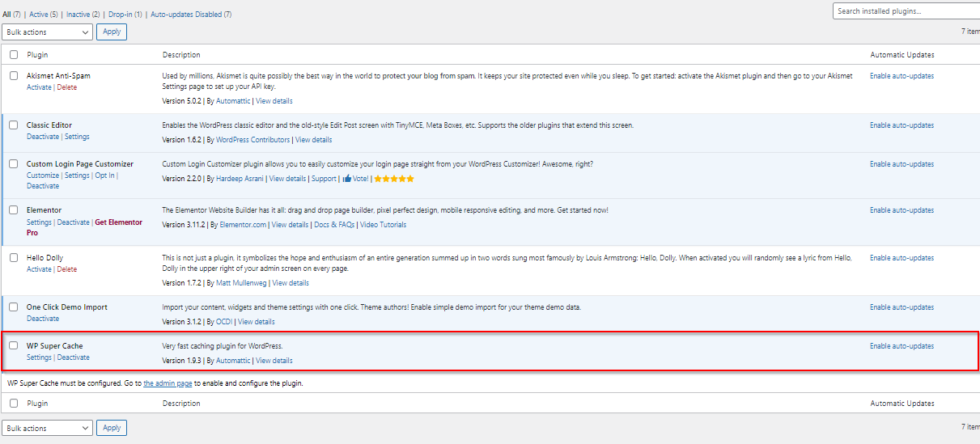Image resolution: width=980 pixels, height=444 pixels.
Task: Filter by Auto-updates Disabled plugins
Action: tap(186, 15)
